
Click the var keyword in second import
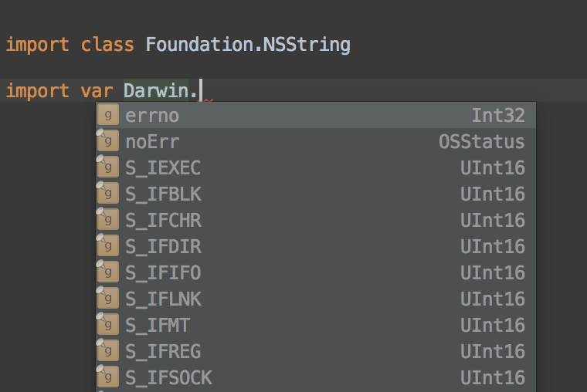pos(97,91)
